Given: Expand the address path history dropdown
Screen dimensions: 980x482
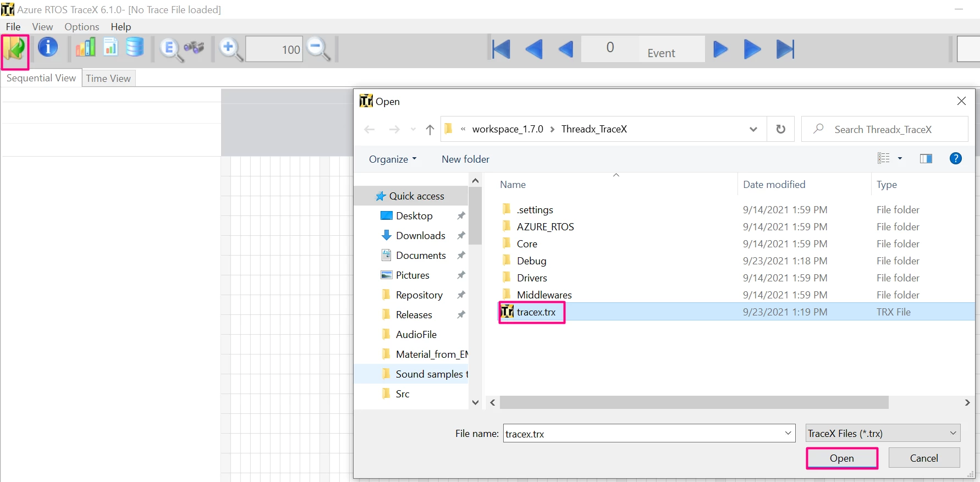Looking at the screenshot, I should click(753, 129).
